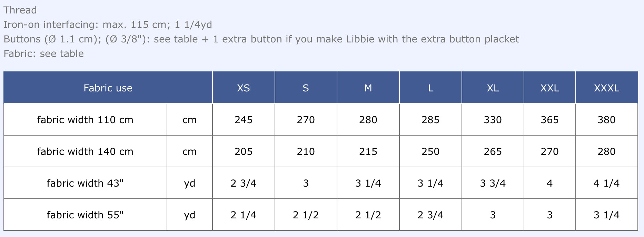Click the fabric width 110 cm row label

coord(85,120)
